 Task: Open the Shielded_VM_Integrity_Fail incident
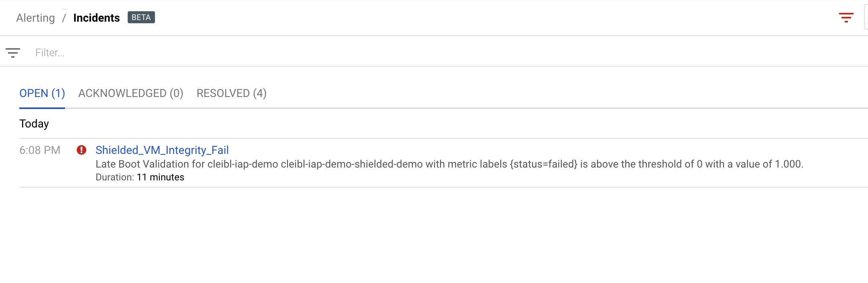(162, 150)
